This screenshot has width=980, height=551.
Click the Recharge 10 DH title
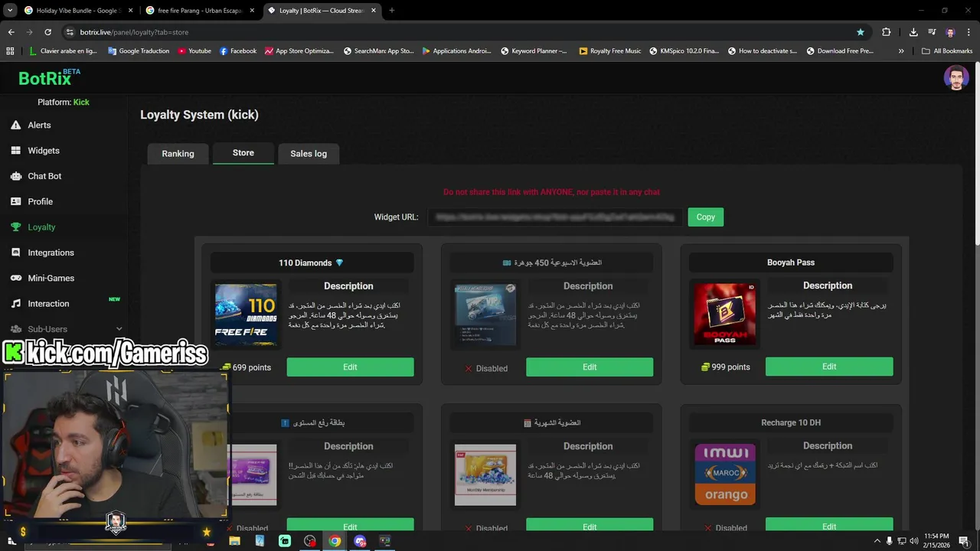(x=791, y=422)
